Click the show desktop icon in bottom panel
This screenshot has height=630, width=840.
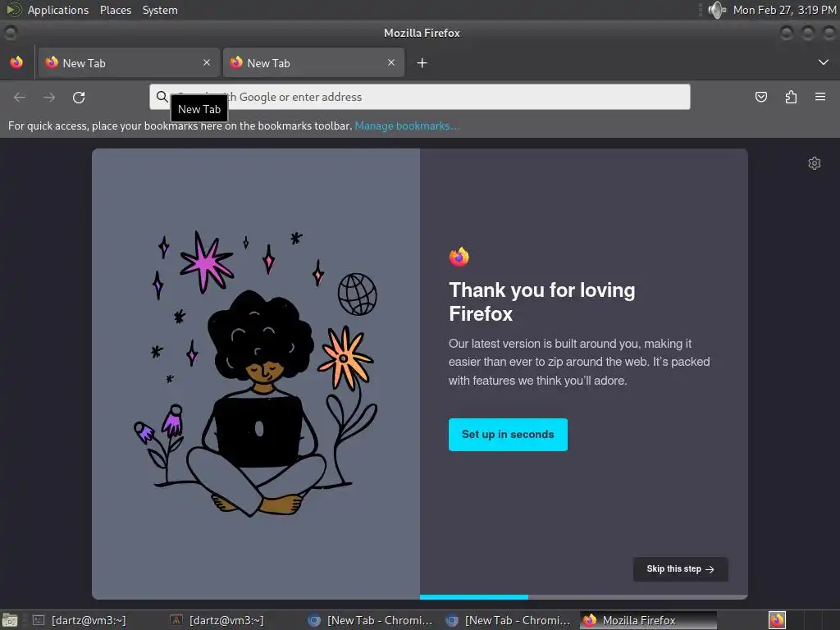click(10, 620)
